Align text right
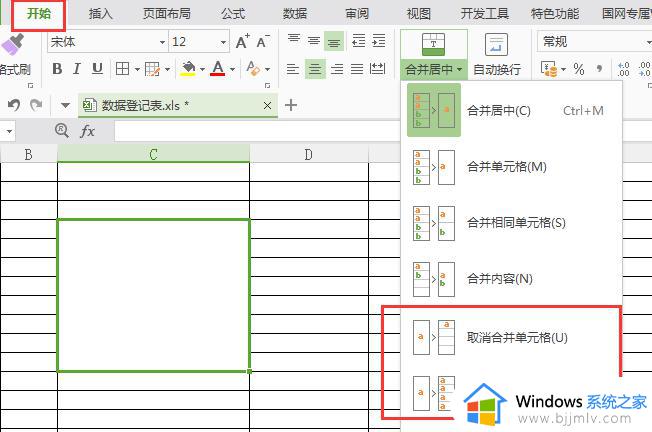Viewport: 652px width, 432px height. [x=337, y=69]
